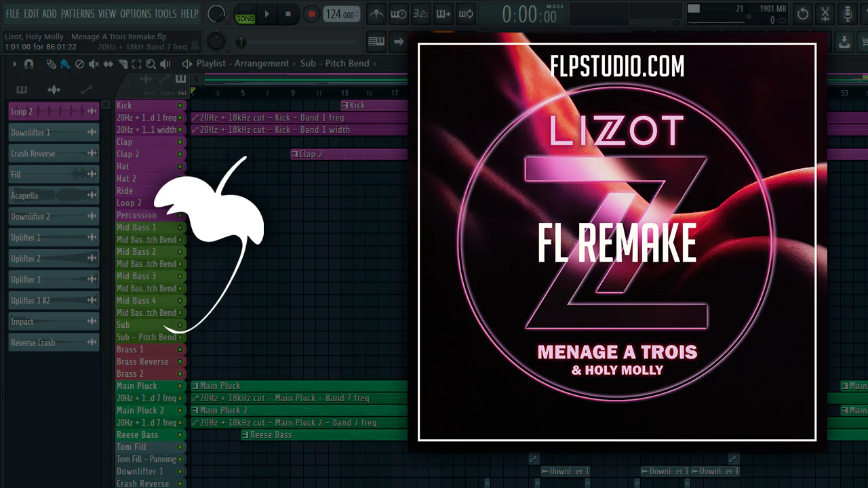
Task: Open the Playlist - Arrangement selector
Action: (x=243, y=64)
